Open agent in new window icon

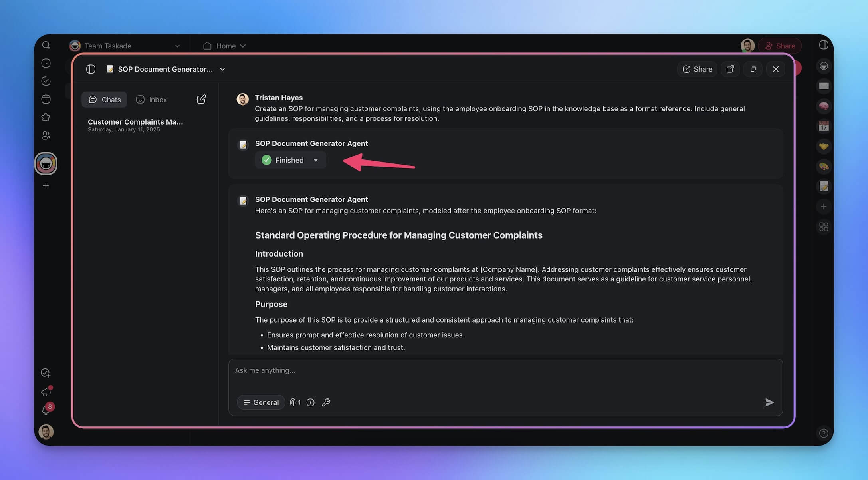click(730, 69)
